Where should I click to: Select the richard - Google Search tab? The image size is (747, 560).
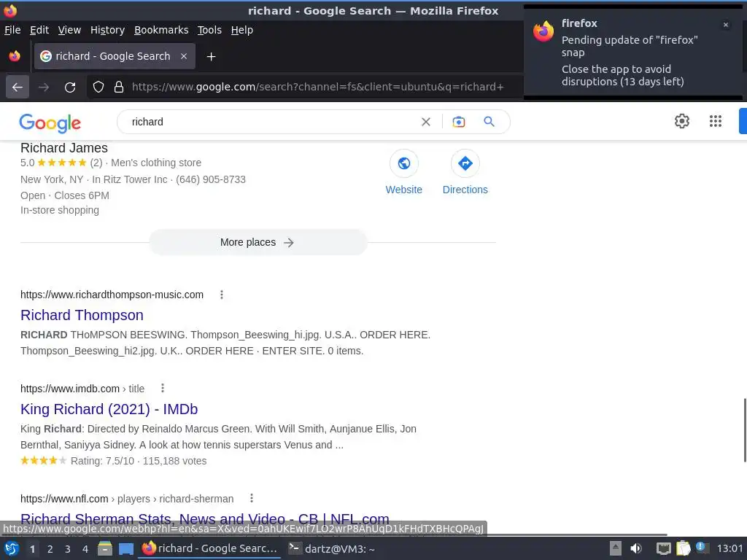pyautogui.click(x=115, y=56)
